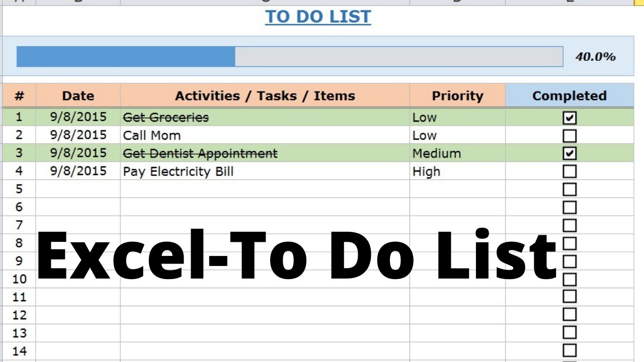Select the Priority column header

pyautogui.click(x=457, y=96)
